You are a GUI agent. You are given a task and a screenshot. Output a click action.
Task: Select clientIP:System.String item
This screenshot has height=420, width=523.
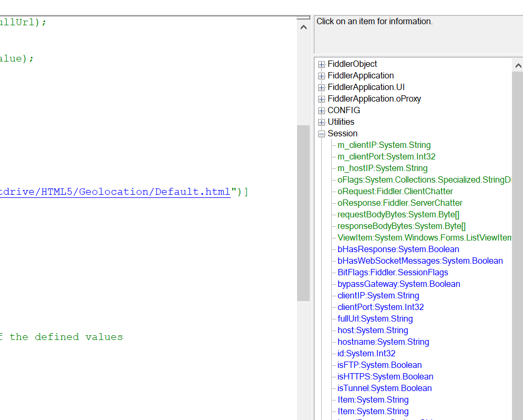click(378, 296)
